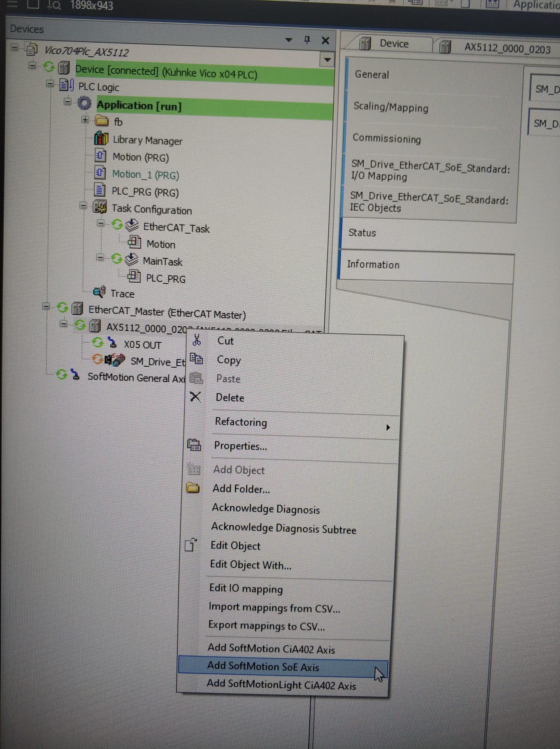Click the Task Configuration icon
Image resolution: width=560 pixels, height=749 pixels.
(100, 207)
